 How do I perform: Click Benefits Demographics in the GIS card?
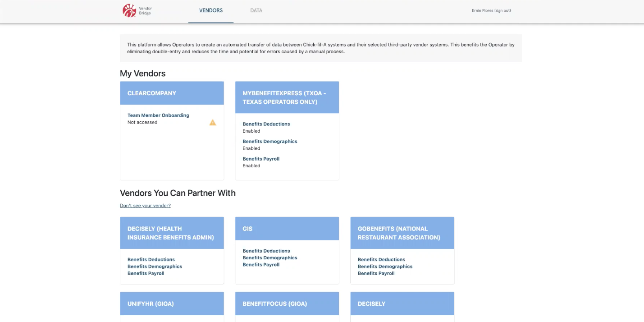[270, 258]
